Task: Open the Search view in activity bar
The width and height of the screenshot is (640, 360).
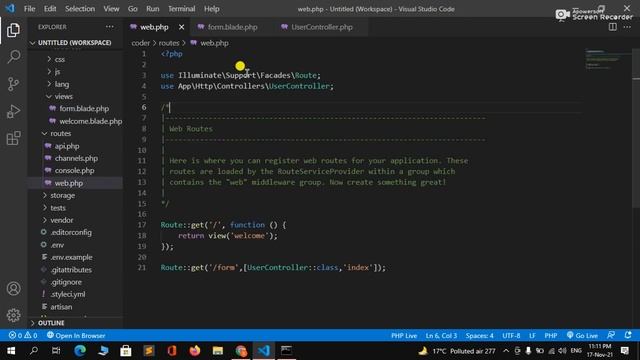Action: click(x=13, y=57)
